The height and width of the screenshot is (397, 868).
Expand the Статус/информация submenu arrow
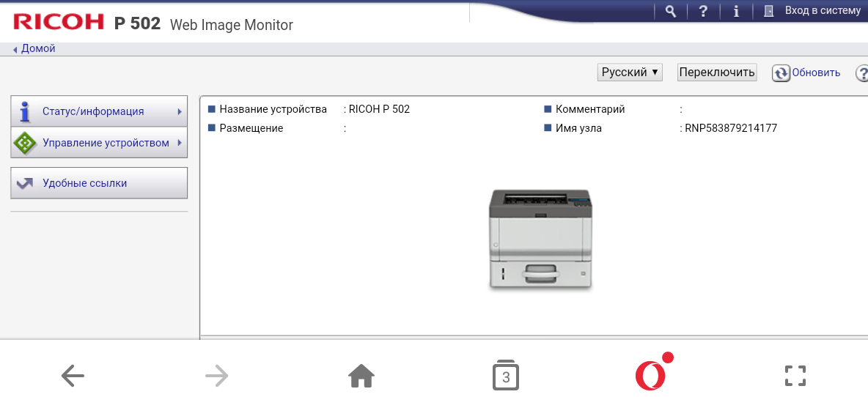tap(180, 111)
